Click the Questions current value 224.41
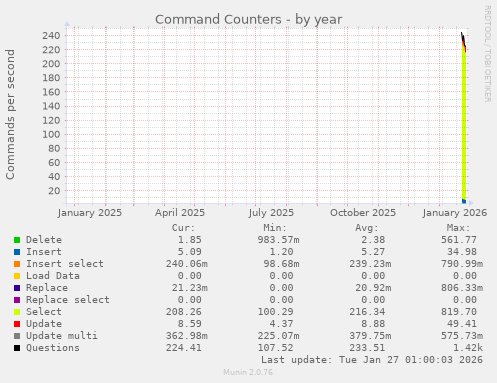This screenshot has width=497, height=383. click(x=184, y=348)
